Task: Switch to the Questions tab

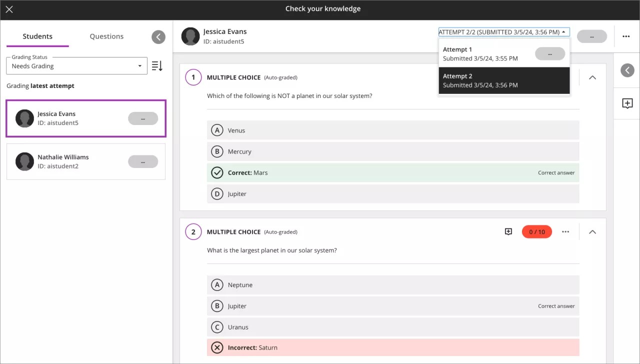Action: click(106, 36)
